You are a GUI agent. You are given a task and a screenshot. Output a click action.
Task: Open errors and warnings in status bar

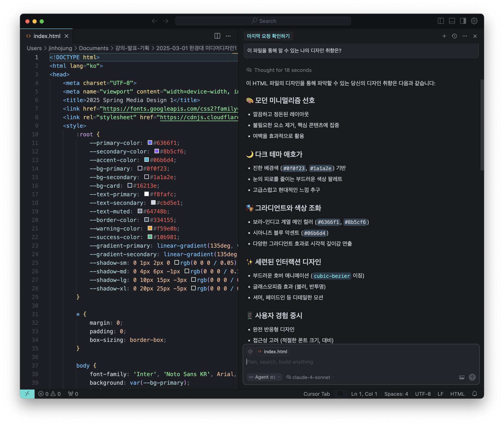pos(49,394)
